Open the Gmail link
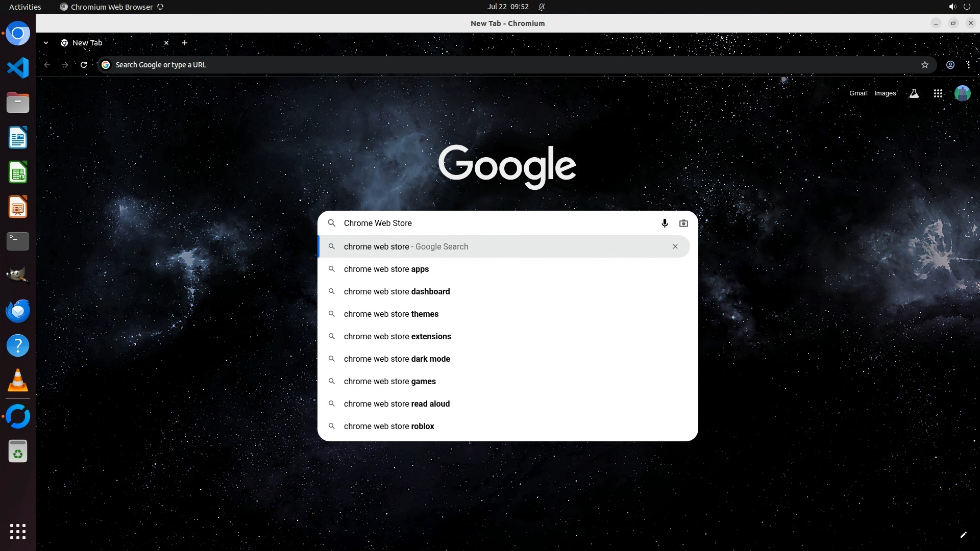 (x=857, y=93)
